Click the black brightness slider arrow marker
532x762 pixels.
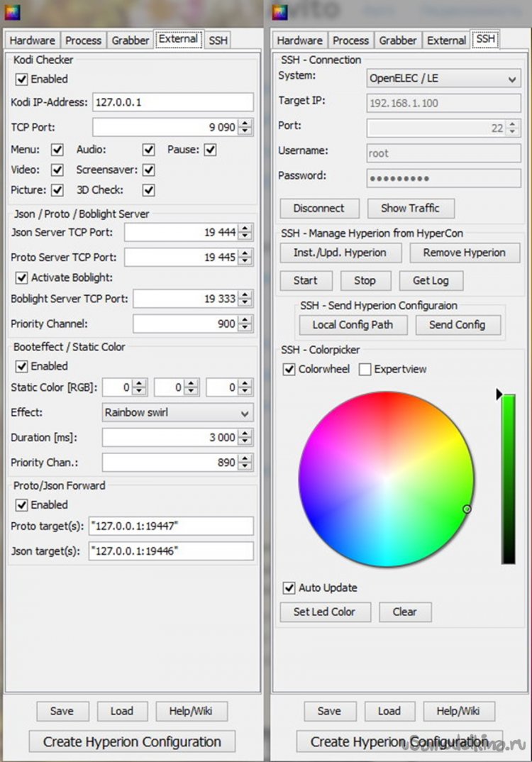point(499,394)
